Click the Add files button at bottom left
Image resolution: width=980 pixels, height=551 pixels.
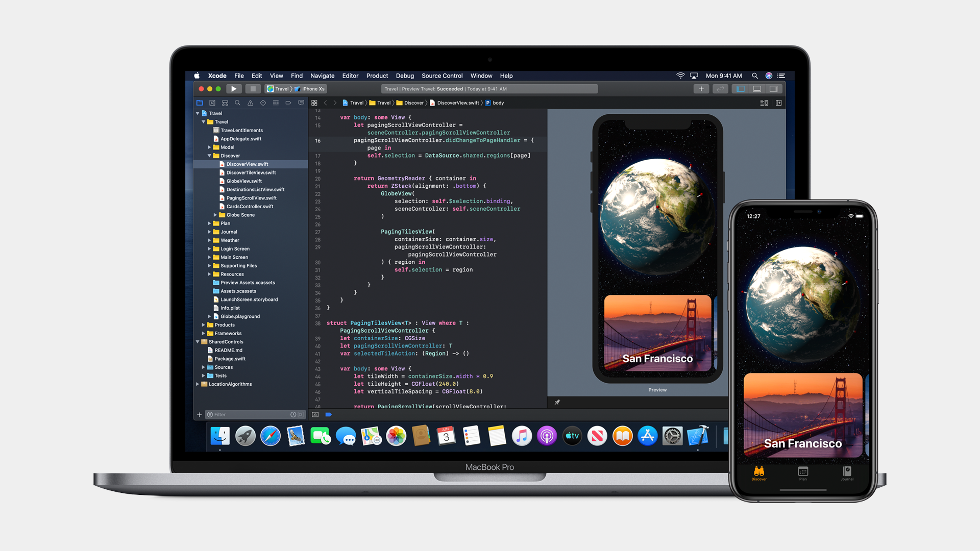point(199,414)
